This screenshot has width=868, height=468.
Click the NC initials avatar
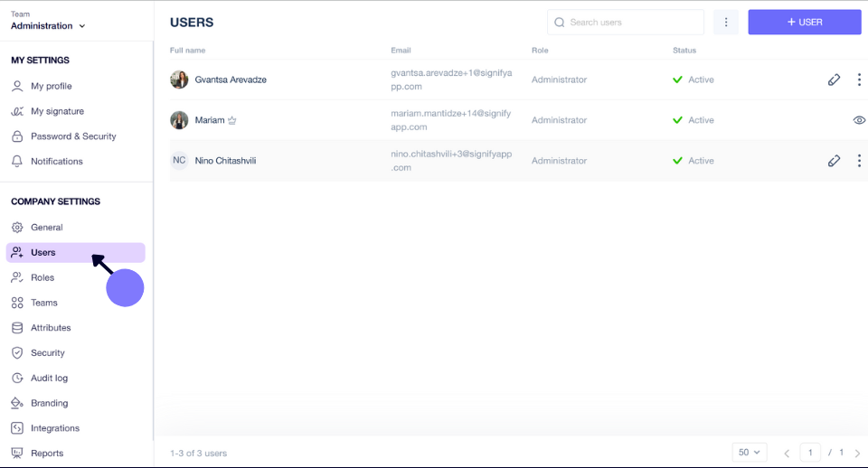tap(179, 161)
